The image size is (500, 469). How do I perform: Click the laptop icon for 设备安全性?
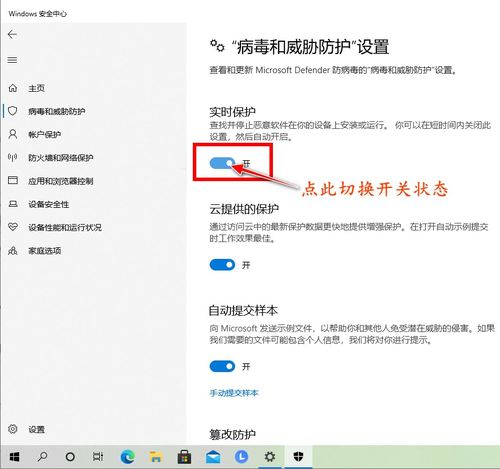13,204
